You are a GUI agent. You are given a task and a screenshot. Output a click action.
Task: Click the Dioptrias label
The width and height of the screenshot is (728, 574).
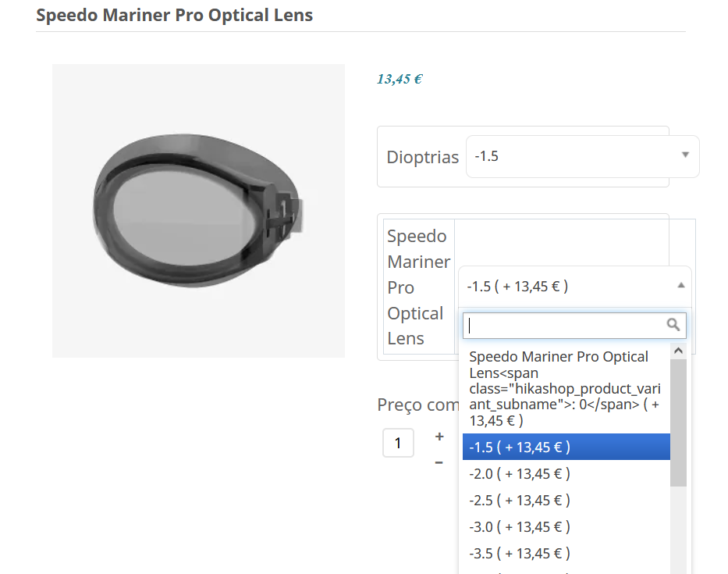[x=422, y=157]
